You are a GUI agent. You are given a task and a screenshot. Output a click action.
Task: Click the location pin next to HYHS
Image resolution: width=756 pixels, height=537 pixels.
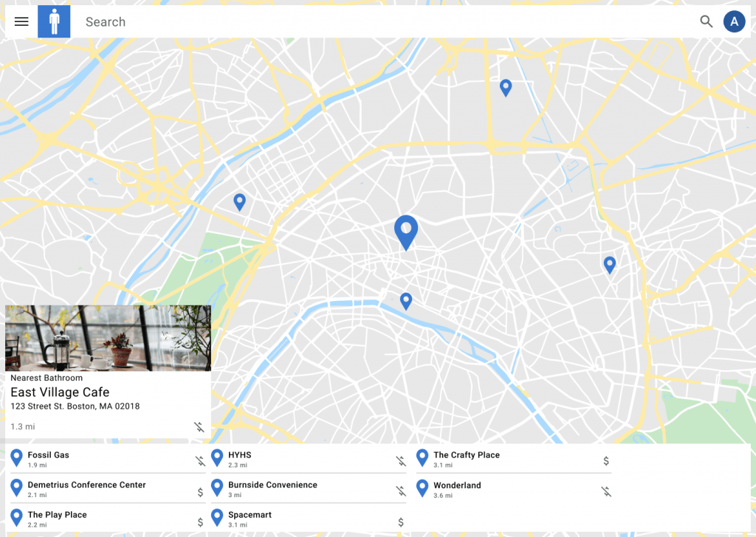tap(217, 459)
